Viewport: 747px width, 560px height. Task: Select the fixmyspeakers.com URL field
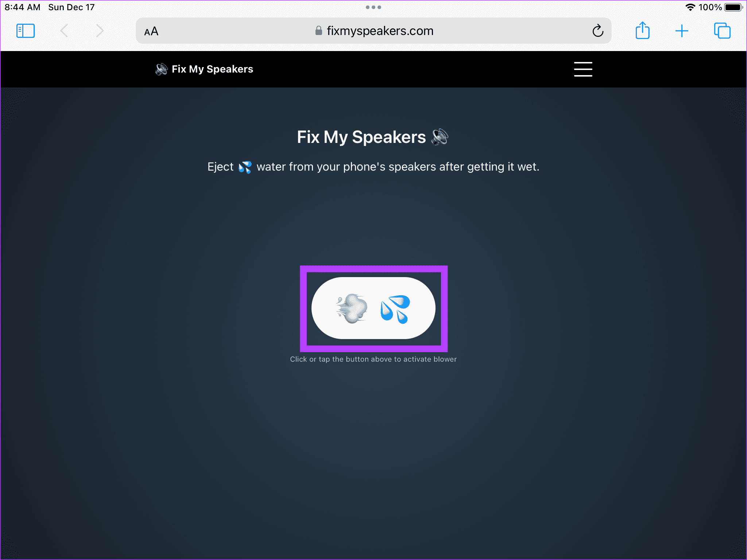coord(374,31)
